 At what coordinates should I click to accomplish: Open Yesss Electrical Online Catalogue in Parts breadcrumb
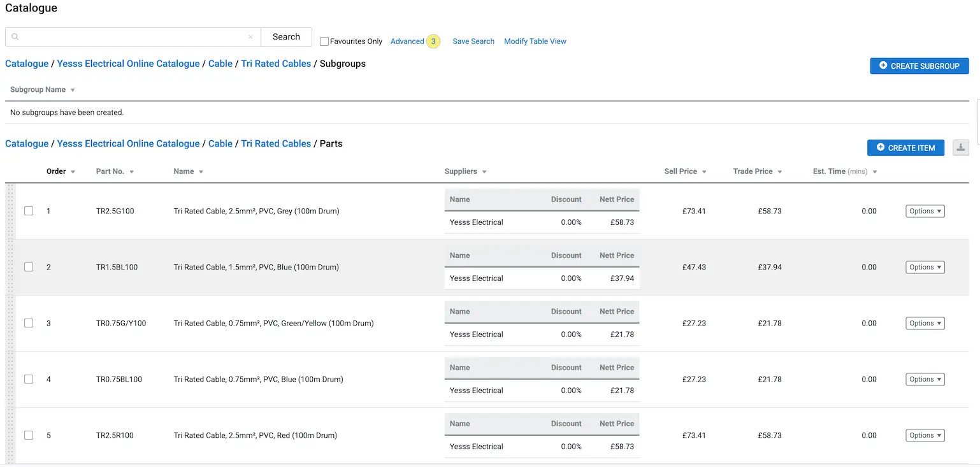tap(128, 144)
